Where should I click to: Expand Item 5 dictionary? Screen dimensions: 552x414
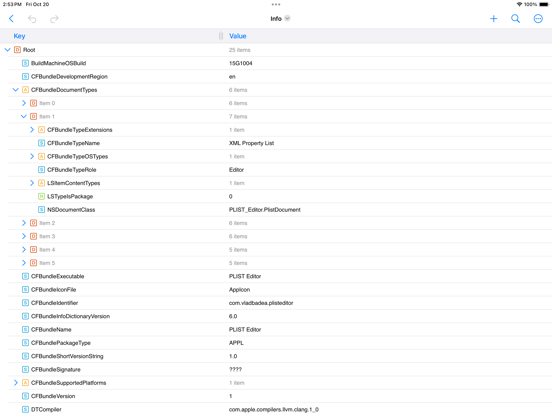click(x=24, y=263)
